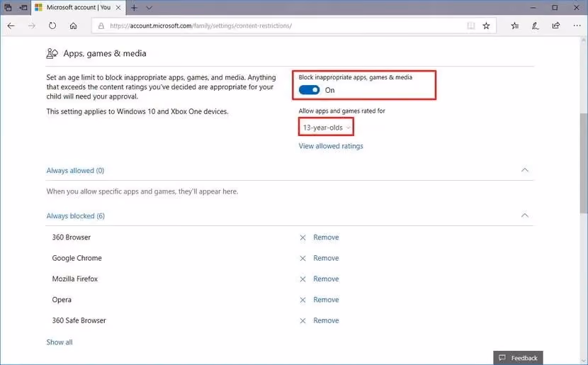Remove 360 Safe Browser from blocked list
This screenshot has height=365, width=588.
pyautogui.click(x=326, y=320)
